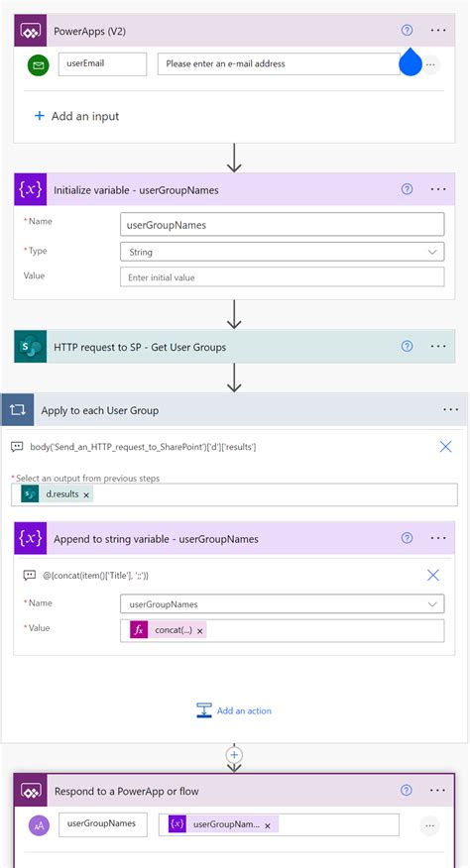The width and height of the screenshot is (470, 868).
Task: Open the Initialize variable ellipsis menu
Action: [x=438, y=189]
